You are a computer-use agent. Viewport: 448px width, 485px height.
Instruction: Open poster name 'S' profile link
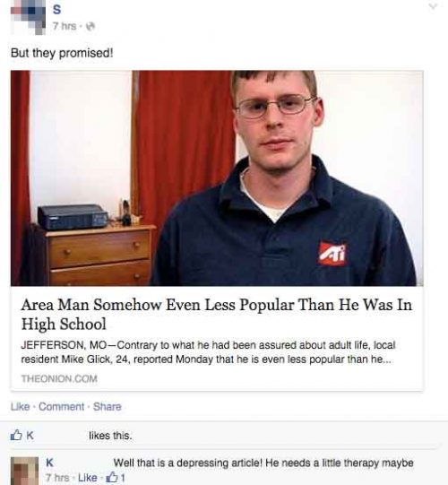coord(56,10)
